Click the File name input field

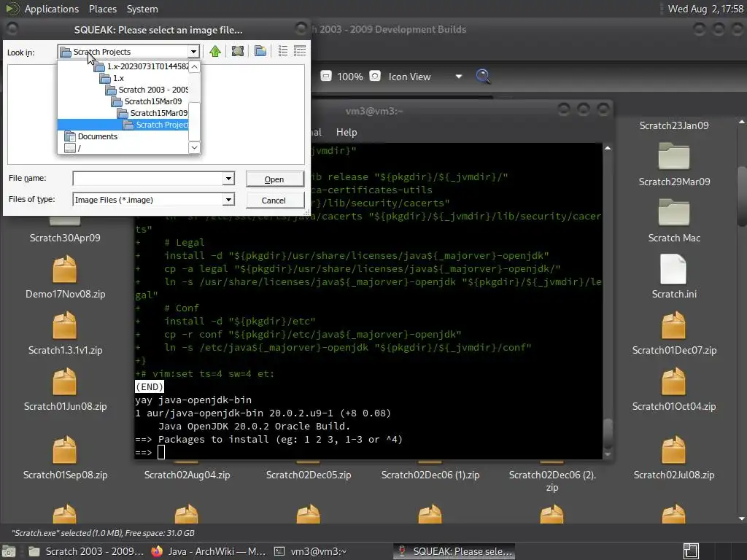(147, 179)
